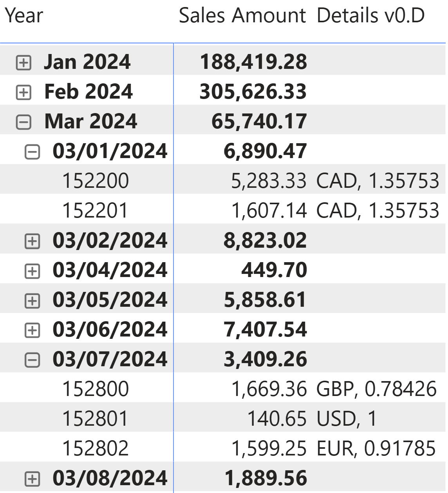Image resolution: width=448 pixels, height=493 pixels.
Task: Click the Details v0.D column header
Action: pos(370,16)
